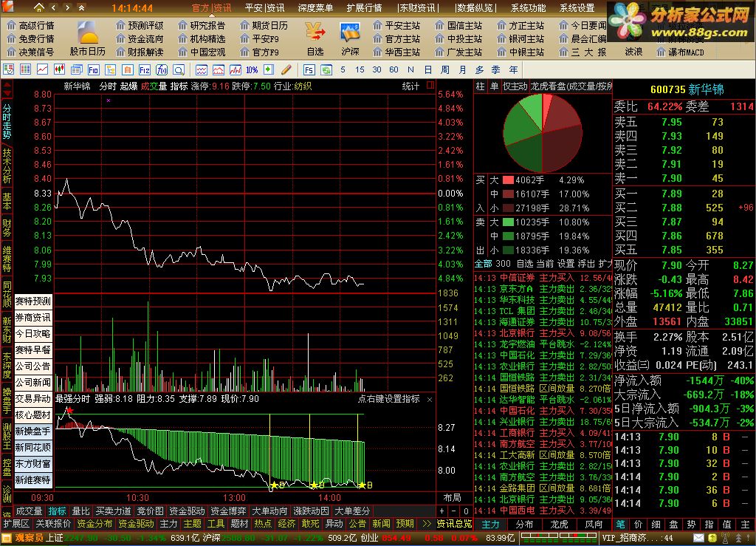Switch to 年 yearly period
Screen dimensions: 756x546
point(514,69)
